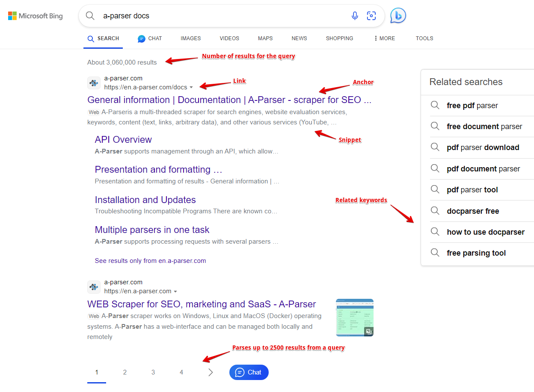Select related search docparser free

[x=473, y=211]
